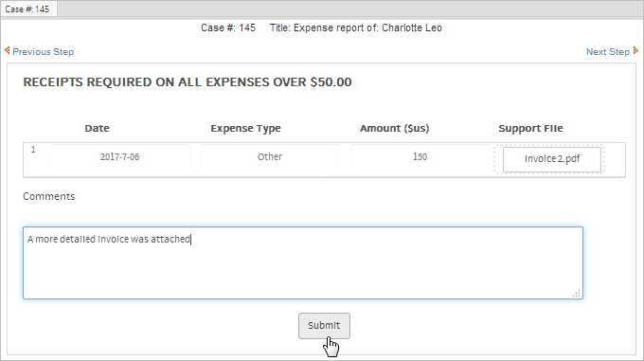The height and width of the screenshot is (361, 644).
Task: Open the Previous Step link
Action: 44,52
